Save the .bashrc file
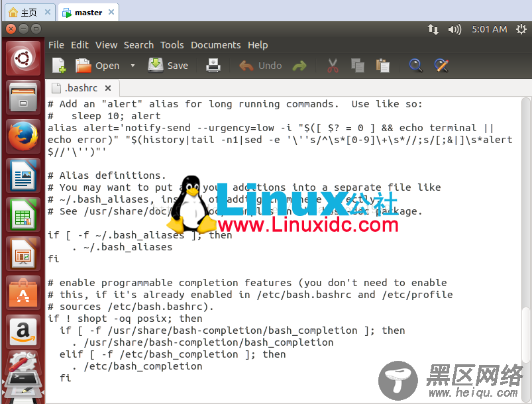The height and width of the screenshot is (404, 532). point(168,65)
